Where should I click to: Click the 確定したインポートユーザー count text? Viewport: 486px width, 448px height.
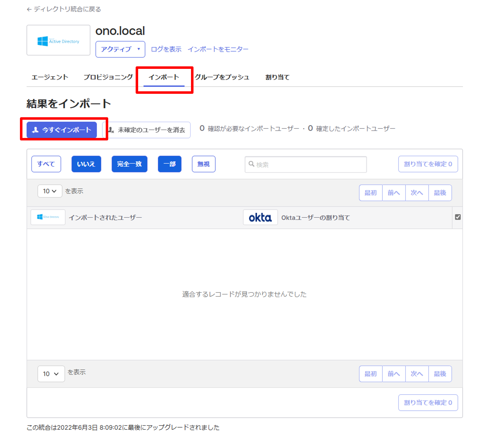click(352, 129)
